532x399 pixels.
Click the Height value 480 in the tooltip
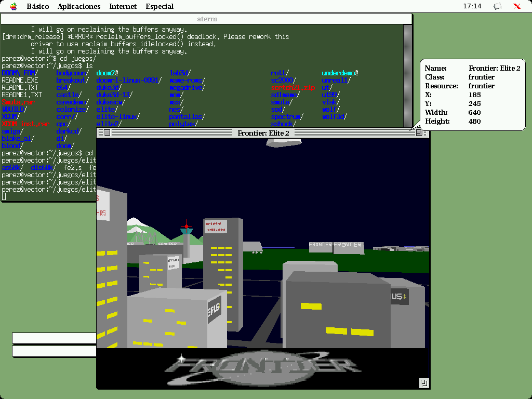[474, 121]
